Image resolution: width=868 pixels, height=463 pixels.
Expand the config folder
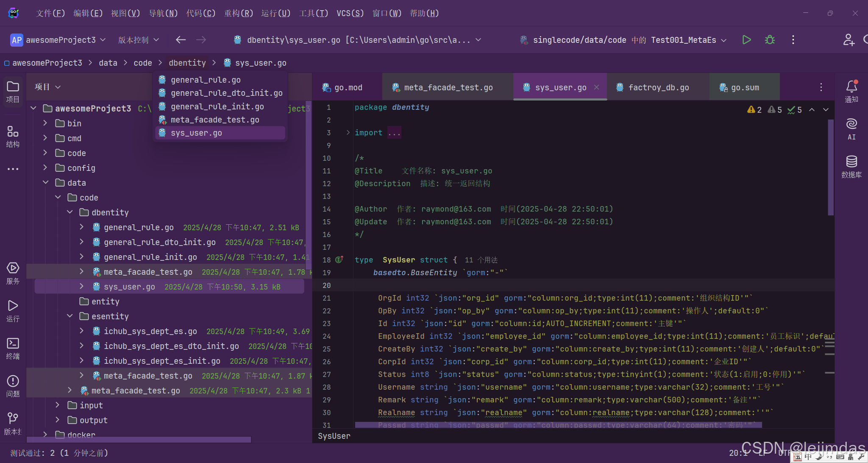coord(45,168)
